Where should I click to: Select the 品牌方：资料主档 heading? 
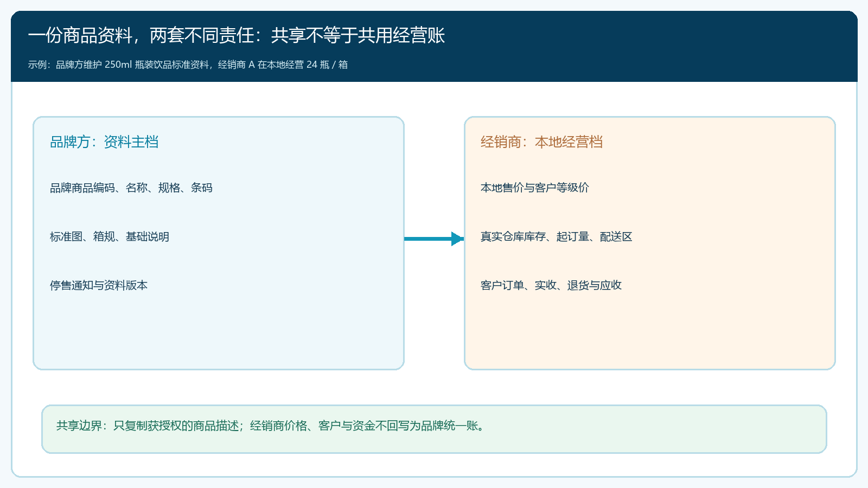point(104,142)
